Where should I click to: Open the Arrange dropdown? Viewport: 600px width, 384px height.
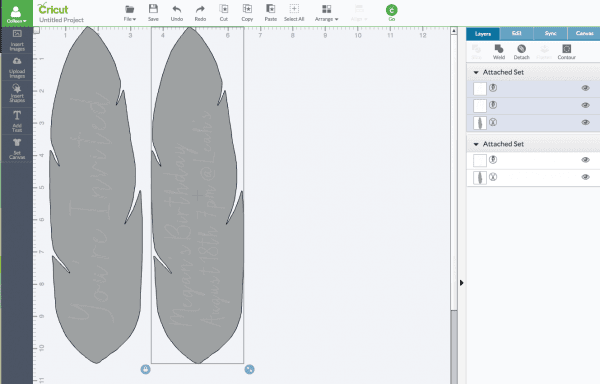point(326,13)
